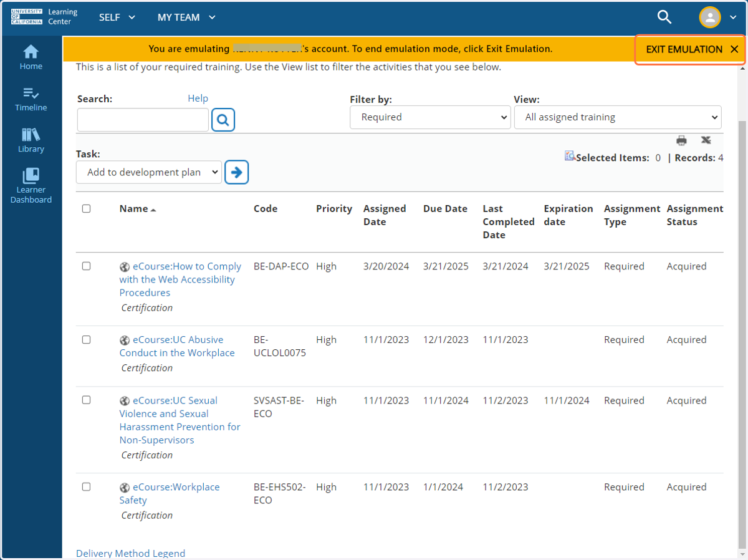Check the box for Sexual Violence Prevention course
The image size is (748, 560).
pos(87,400)
